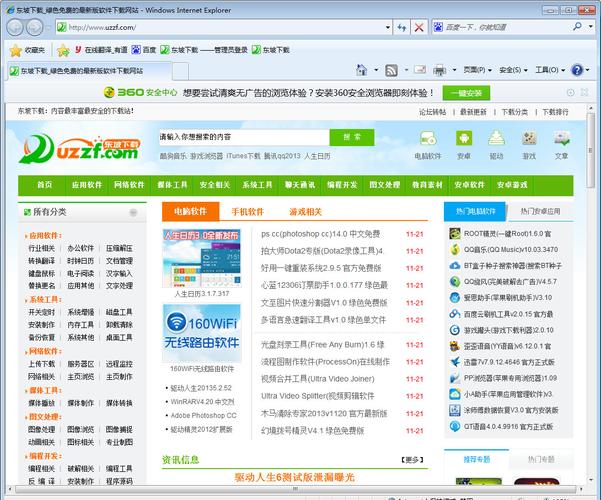Click the 人生日历3.0 promo thumbnail
The width and height of the screenshot is (601, 500).
tap(202, 258)
